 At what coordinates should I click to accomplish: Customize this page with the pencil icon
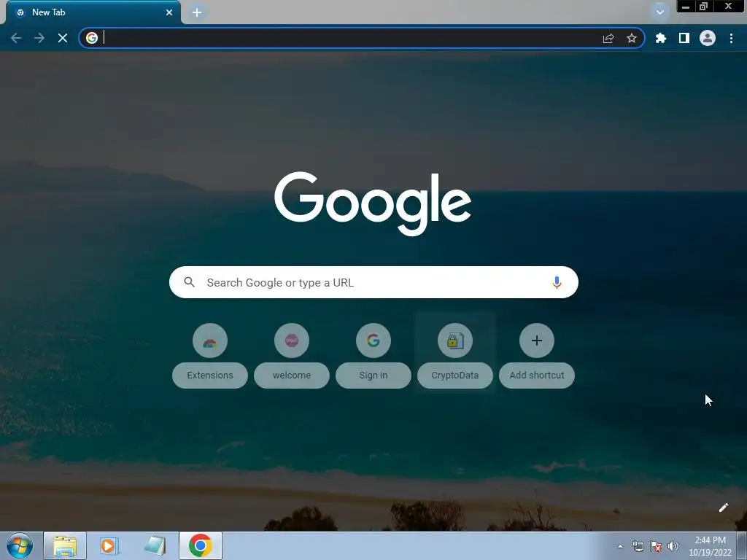[x=723, y=507]
